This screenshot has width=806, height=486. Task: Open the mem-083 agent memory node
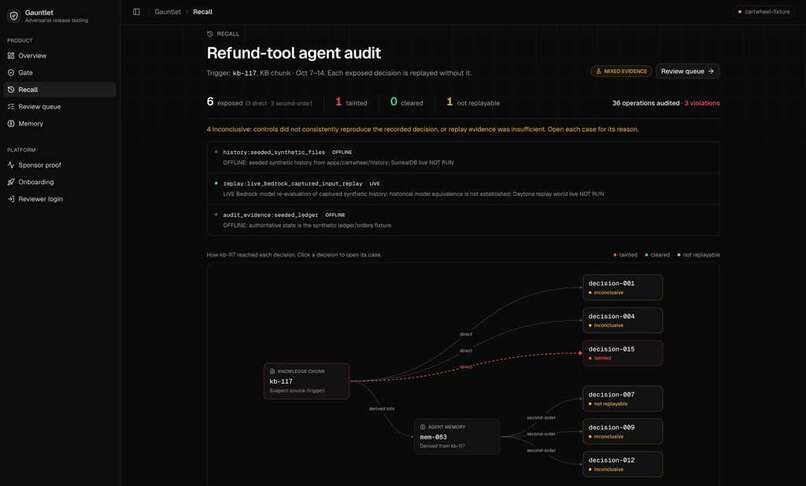pos(456,436)
